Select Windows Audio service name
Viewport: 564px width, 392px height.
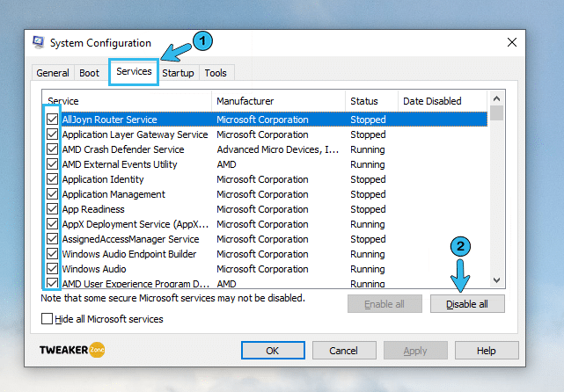(94, 269)
